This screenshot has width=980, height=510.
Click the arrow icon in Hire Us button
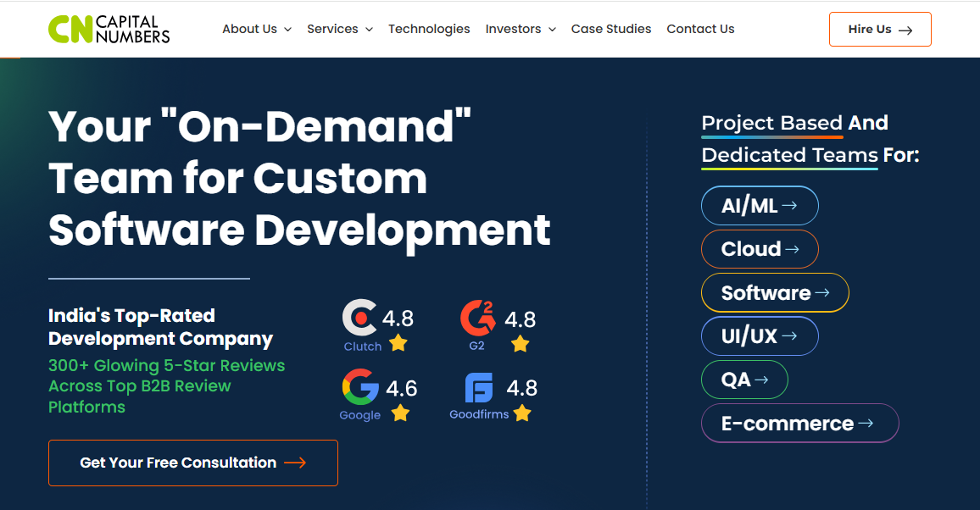pos(905,30)
